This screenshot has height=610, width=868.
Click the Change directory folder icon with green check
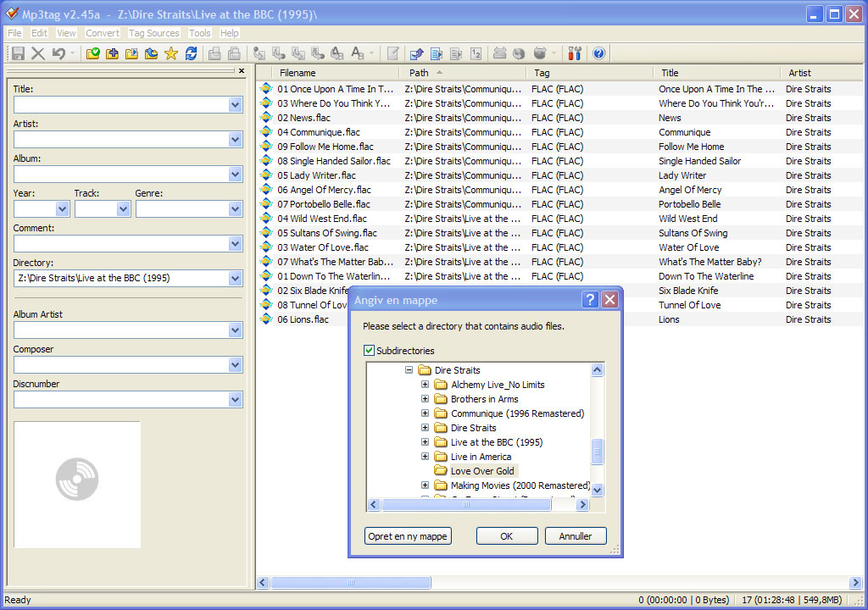pyautogui.click(x=93, y=53)
